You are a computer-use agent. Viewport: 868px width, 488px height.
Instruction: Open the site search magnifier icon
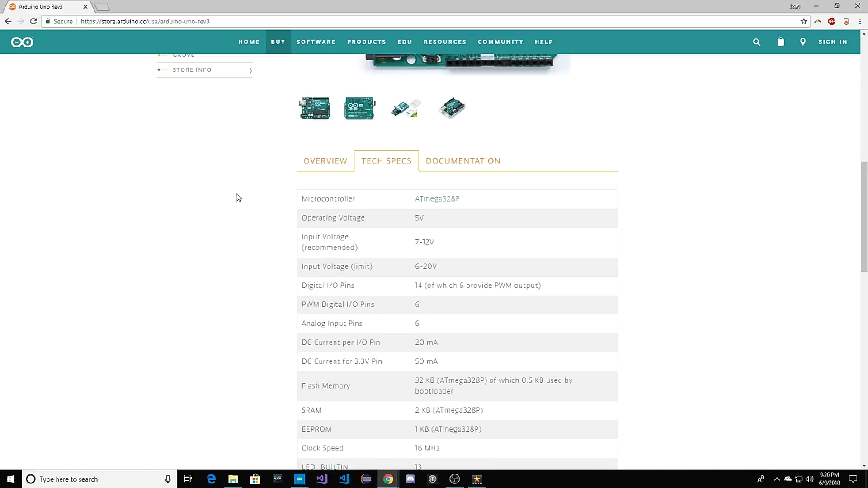click(756, 42)
